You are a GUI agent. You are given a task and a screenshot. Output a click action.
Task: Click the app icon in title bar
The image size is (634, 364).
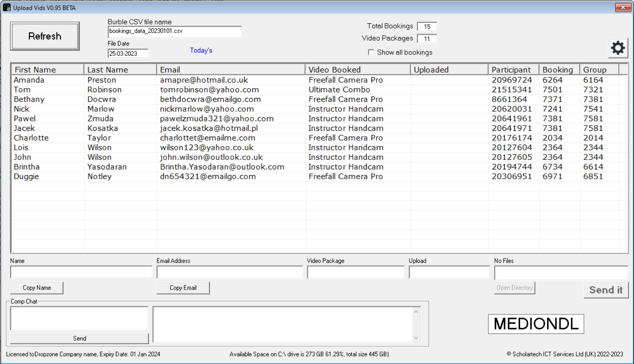pyautogui.click(x=7, y=8)
